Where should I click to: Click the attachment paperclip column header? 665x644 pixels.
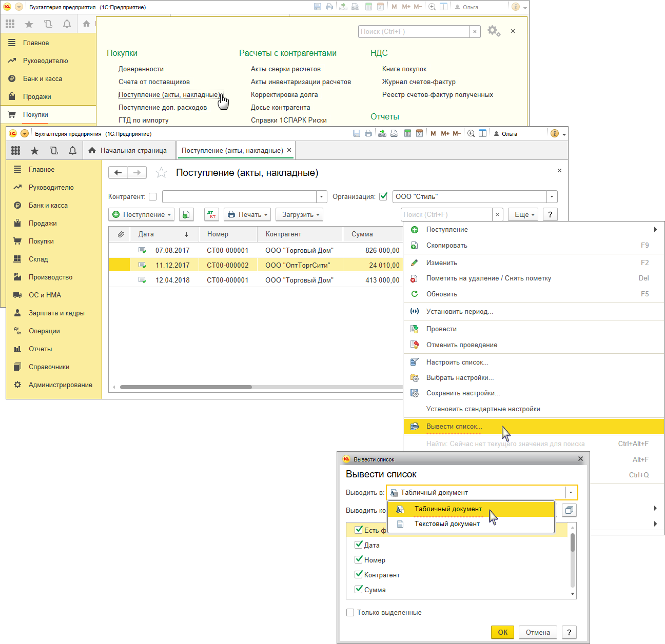(x=121, y=234)
